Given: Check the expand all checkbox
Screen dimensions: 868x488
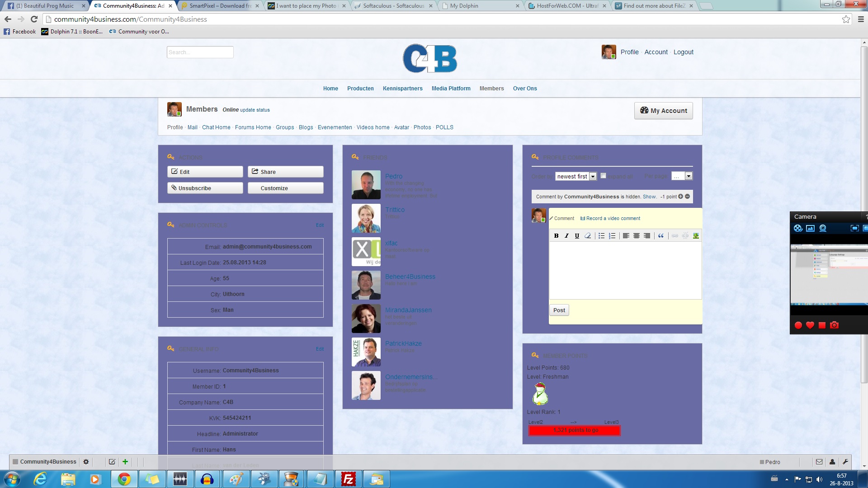Looking at the screenshot, I should pos(603,176).
